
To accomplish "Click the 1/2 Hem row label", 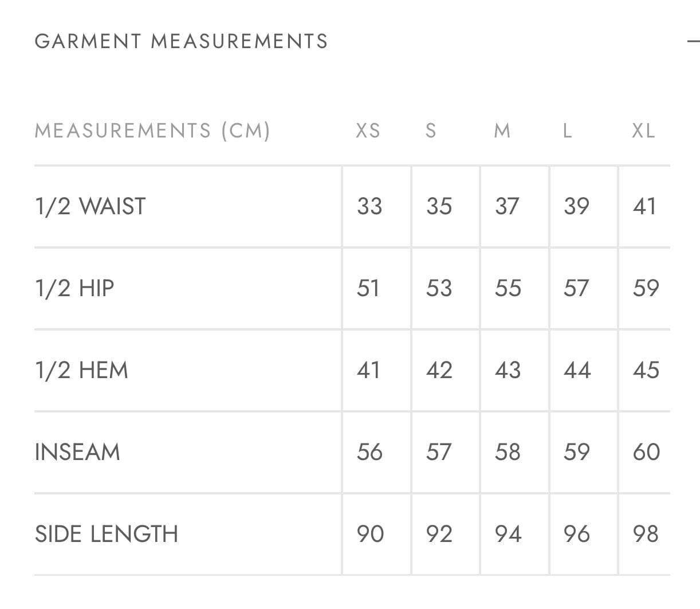I will 81,370.
